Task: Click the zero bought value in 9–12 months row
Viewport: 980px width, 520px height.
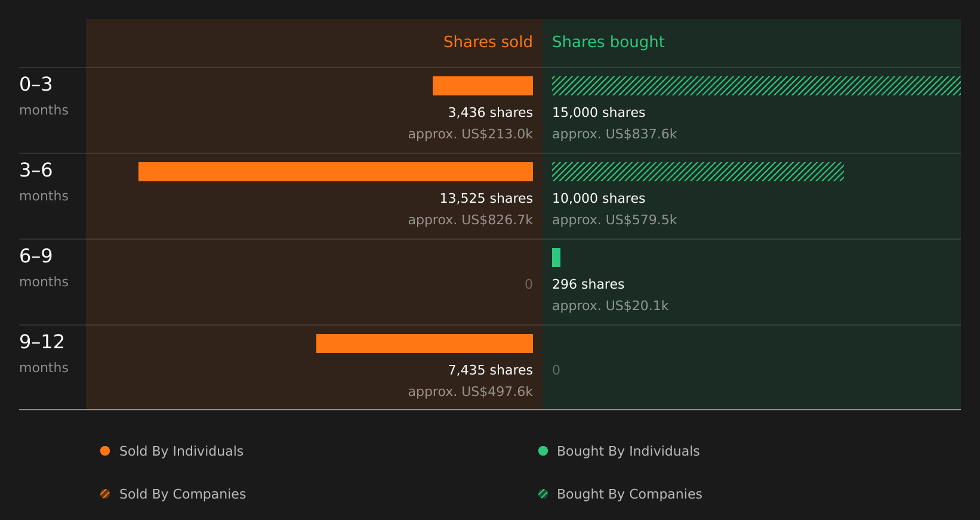Action: click(556, 370)
